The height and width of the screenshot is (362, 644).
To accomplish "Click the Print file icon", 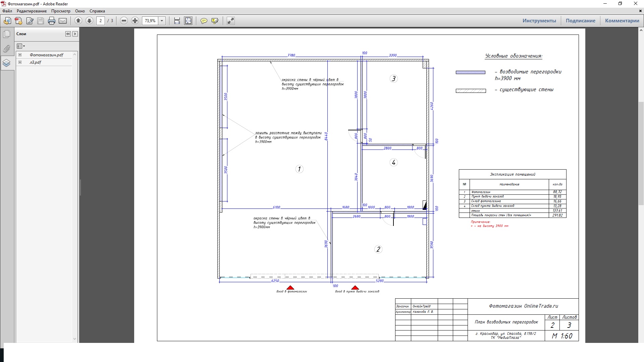I will [x=51, y=21].
